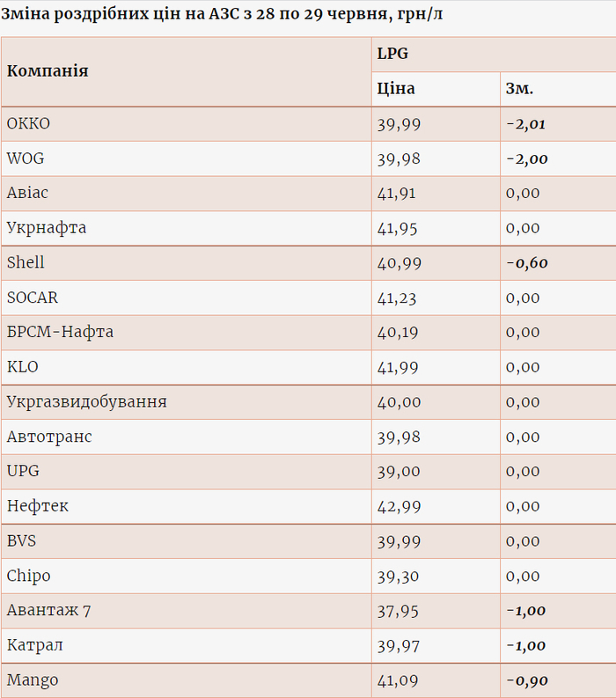Click the Зм. subheader

(x=519, y=89)
